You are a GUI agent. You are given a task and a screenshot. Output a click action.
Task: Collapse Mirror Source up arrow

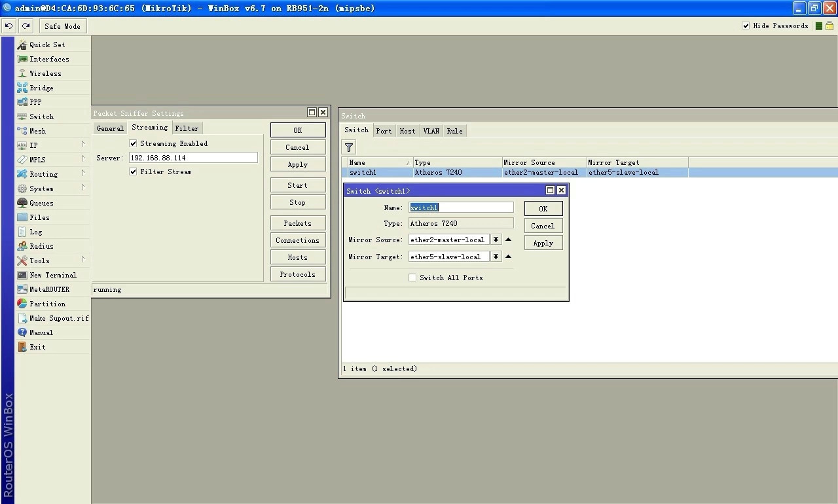coord(509,240)
